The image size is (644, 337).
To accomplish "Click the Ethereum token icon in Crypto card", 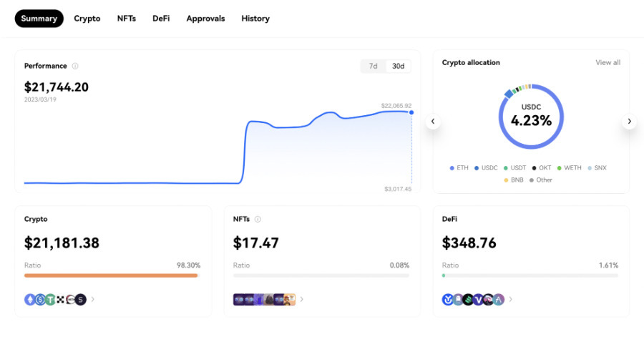I will pos(30,300).
